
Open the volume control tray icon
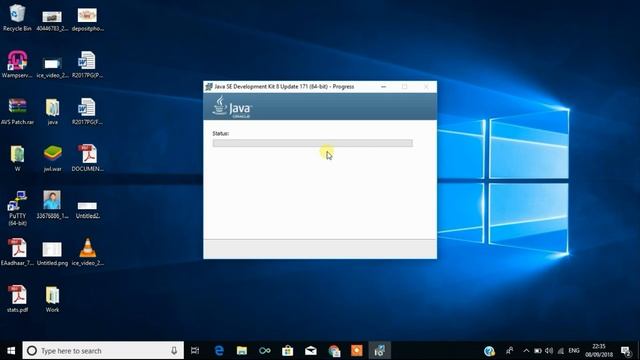click(x=549, y=351)
